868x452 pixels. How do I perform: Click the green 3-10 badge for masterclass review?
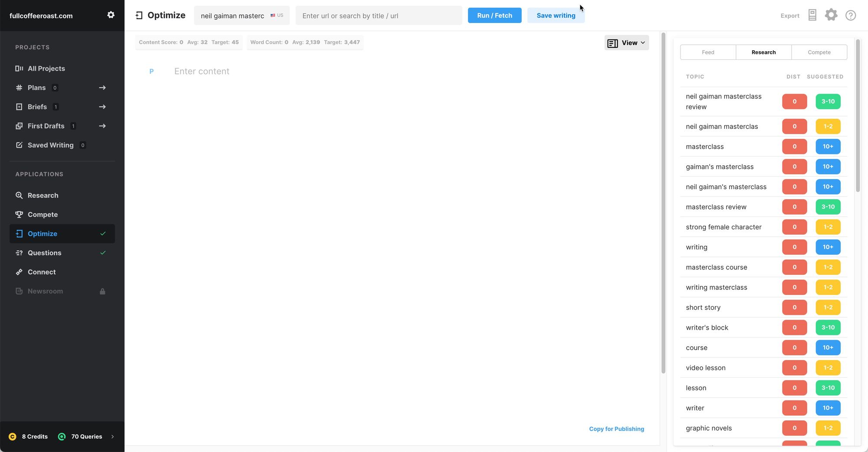tap(828, 207)
